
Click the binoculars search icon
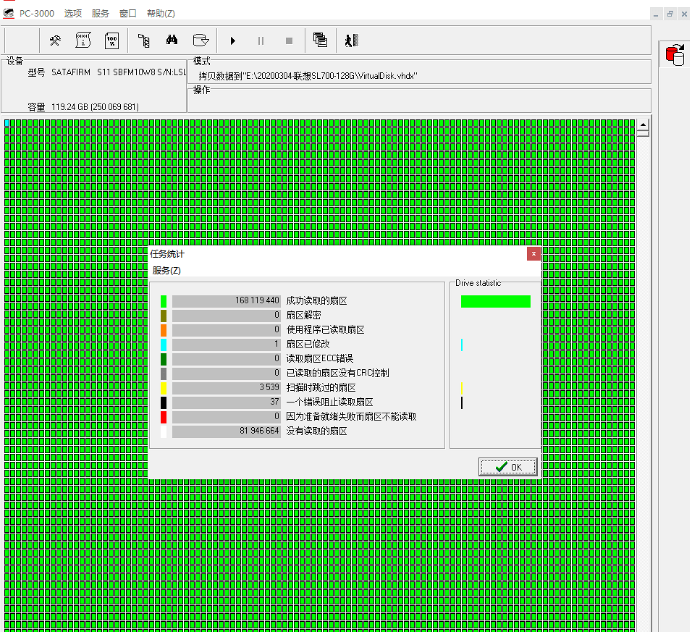coord(172,40)
